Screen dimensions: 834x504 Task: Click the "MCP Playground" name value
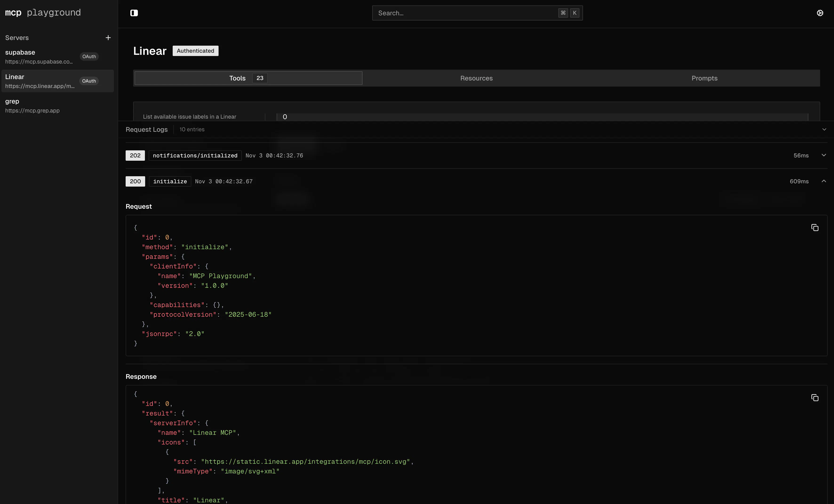coord(220,276)
